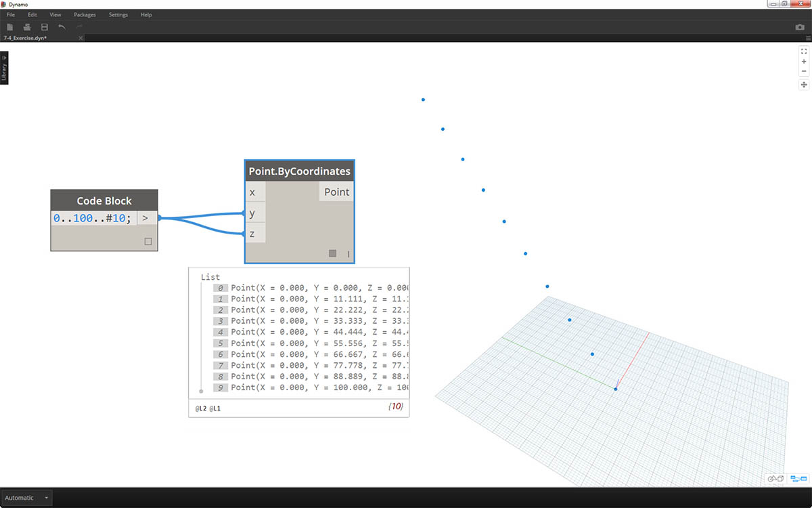Screen dimensions: 812x508
Task: Click the Code Block output port arrow
Action: click(x=145, y=218)
